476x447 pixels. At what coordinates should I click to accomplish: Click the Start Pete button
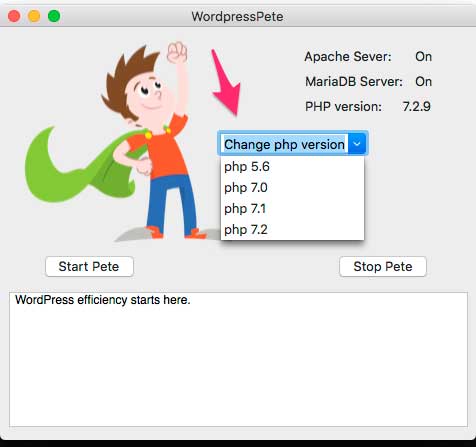tap(89, 266)
